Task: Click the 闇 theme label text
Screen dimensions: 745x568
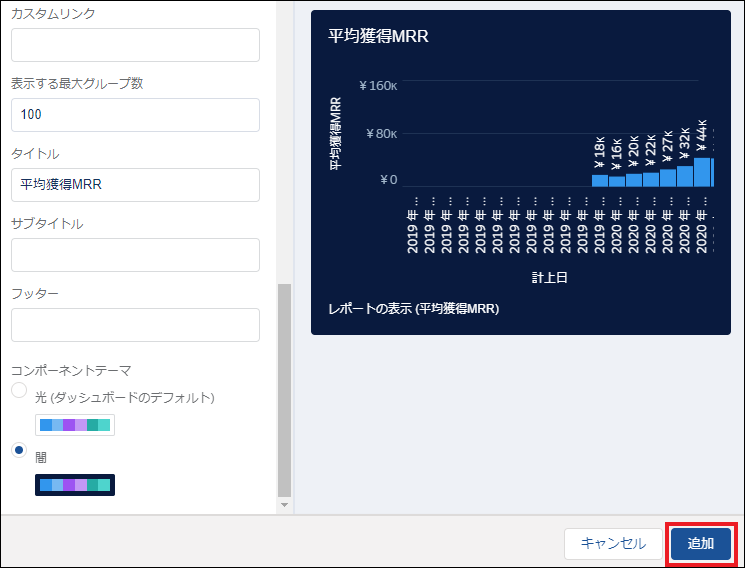Action: [41, 458]
